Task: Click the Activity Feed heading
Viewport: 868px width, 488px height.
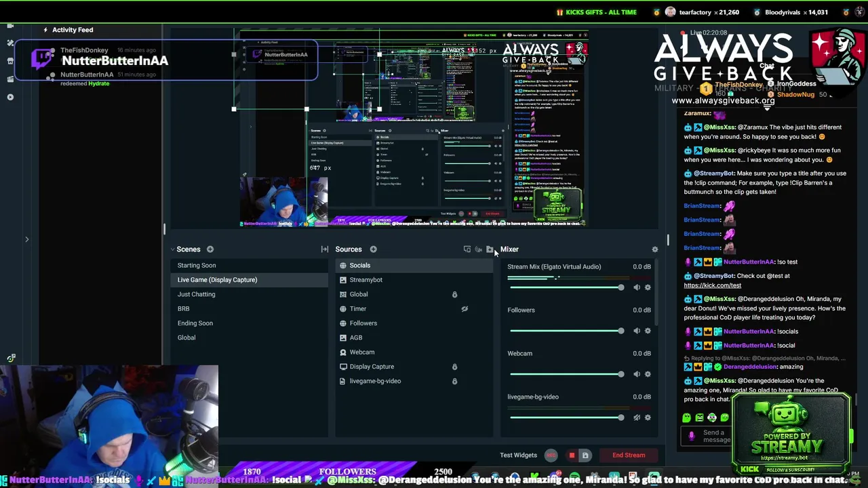Action: (73, 30)
